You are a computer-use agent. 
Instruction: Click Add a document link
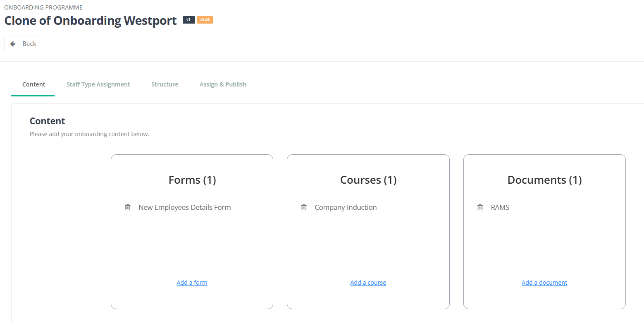click(544, 282)
